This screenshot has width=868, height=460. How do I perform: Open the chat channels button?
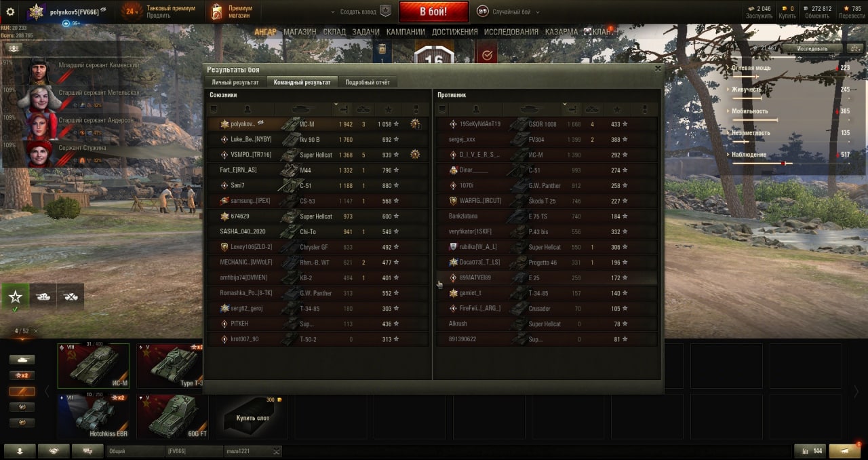(x=87, y=451)
